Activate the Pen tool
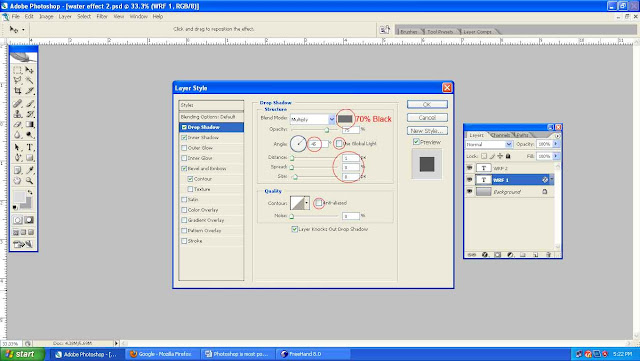Screen dimensions: 640x361 (18, 157)
